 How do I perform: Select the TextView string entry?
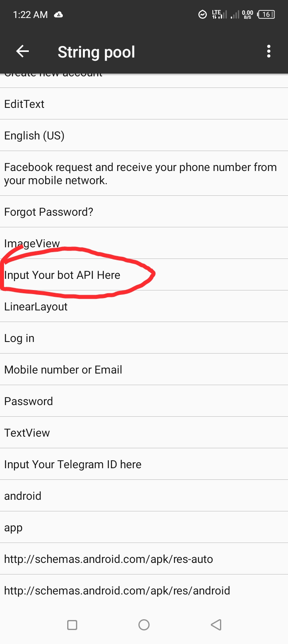pyautogui.click(x=144, y=433)
